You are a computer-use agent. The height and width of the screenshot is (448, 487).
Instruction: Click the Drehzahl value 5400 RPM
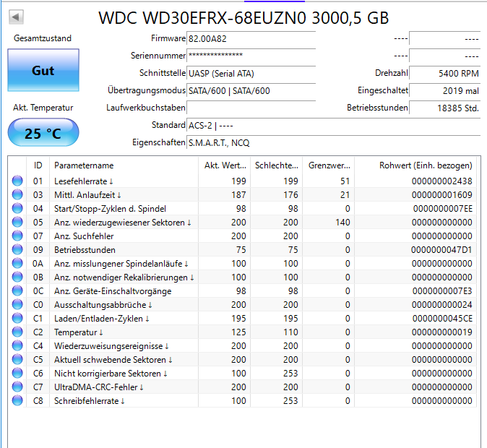pos(445,73)
